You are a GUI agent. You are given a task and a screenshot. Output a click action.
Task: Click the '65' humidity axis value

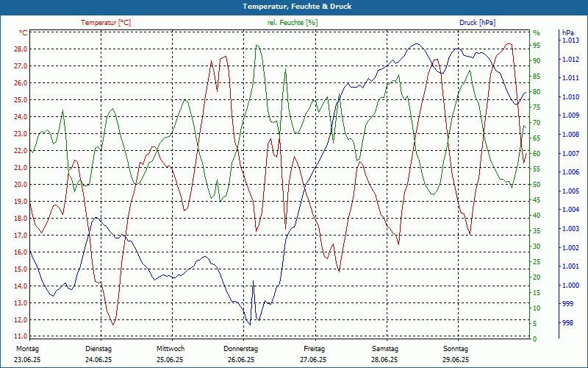click(x=537, y=138)
